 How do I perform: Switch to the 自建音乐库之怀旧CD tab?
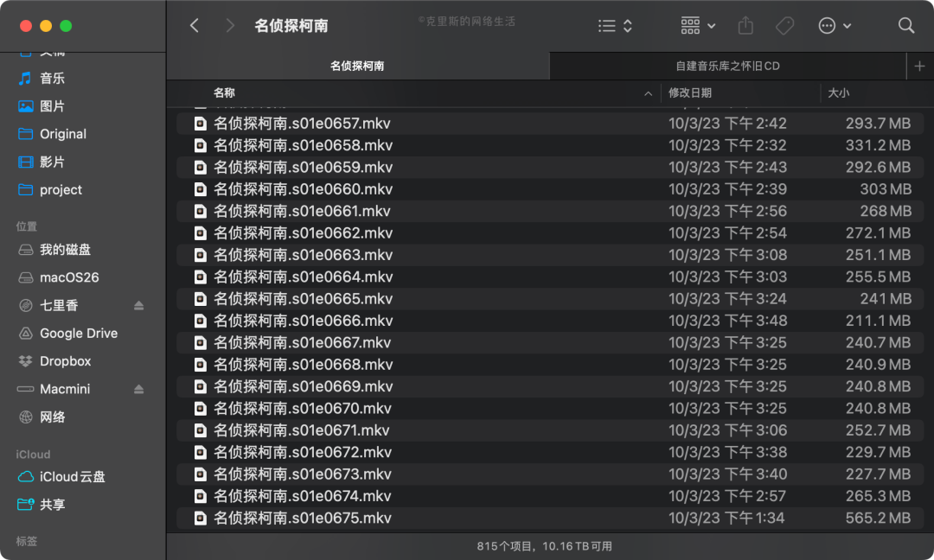click(x=727, y=66)
